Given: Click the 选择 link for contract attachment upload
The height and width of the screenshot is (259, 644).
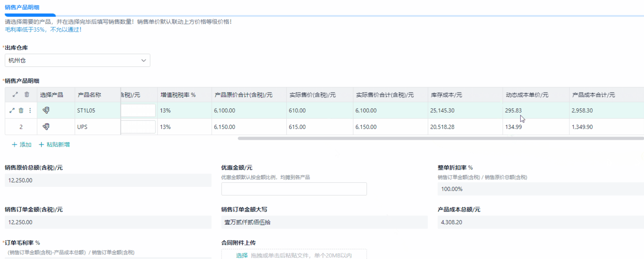Looking at the screenshot, I should (x=242, y=255).
